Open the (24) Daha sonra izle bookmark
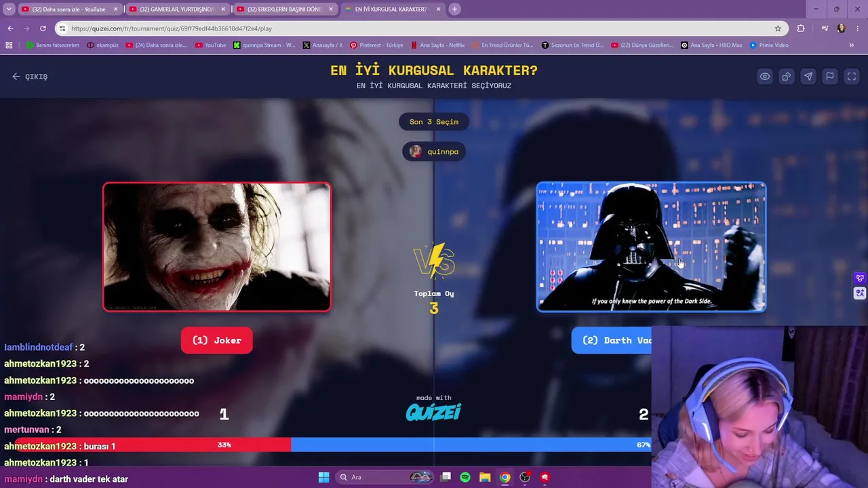Viewport: 868px width, 488px height. click(x=156, y=45)
